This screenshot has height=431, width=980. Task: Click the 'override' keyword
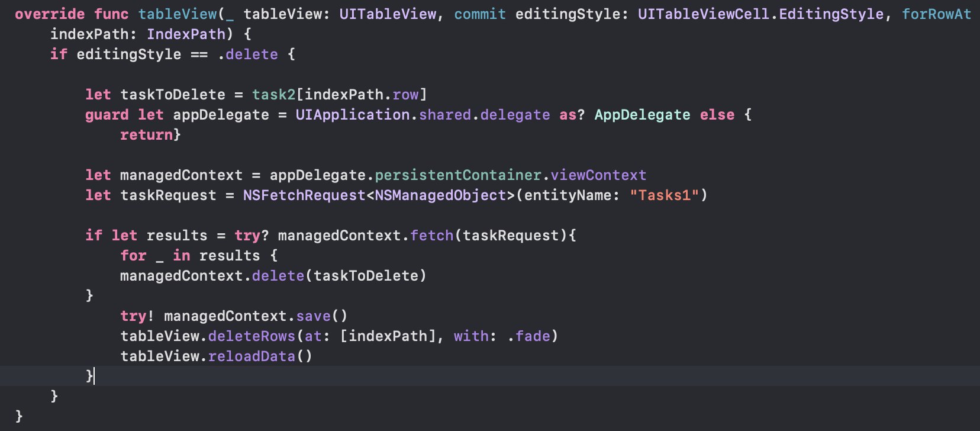(50, 14)
